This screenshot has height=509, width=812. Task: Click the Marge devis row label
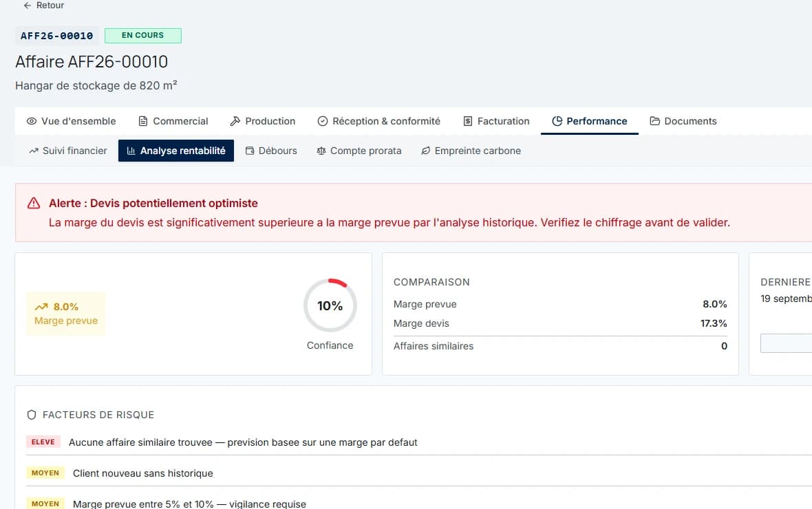422,323
